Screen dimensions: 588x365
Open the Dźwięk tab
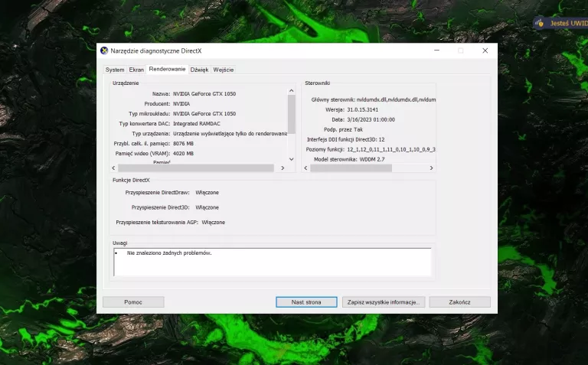click(x=199, y=70)
